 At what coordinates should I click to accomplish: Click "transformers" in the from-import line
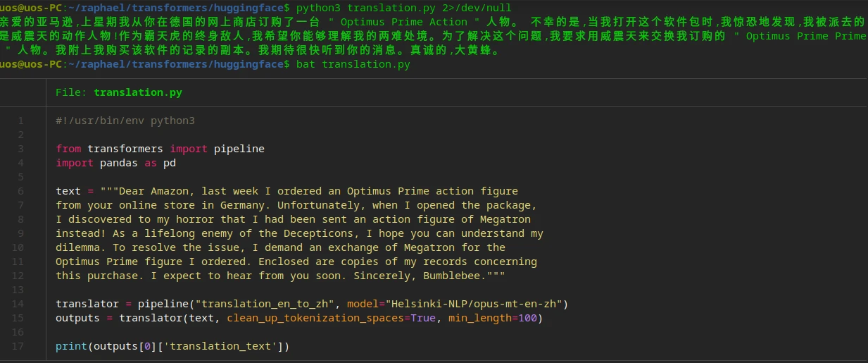(x=125, y=149)
